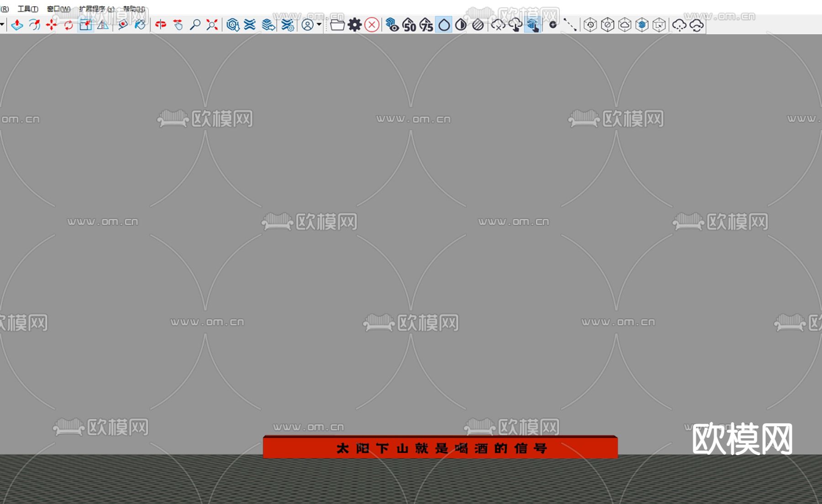Select the Pan tool
Viewport: 822px width, 504px height.
click(x=177, y=26)
